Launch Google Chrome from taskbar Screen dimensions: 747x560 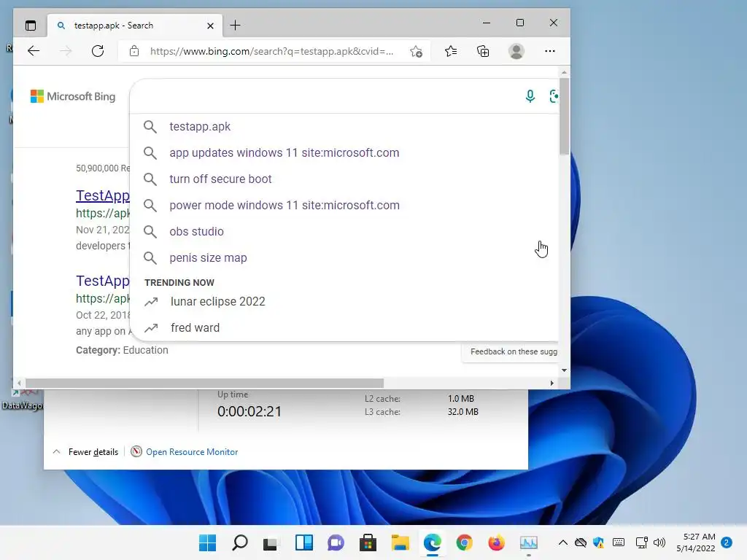click(x=465, y=542)
